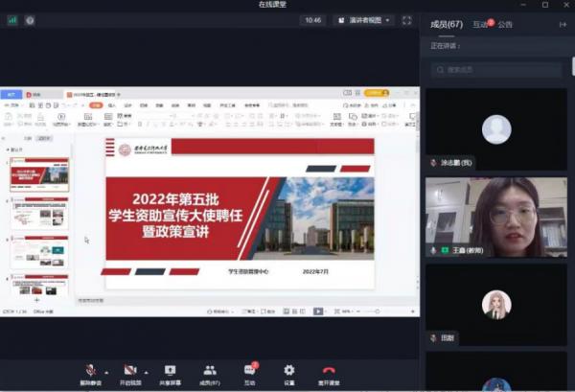Start screen sharing with 共享屏幕
The width and height of the screenshot is (575, 392).
tap(171, 370)
